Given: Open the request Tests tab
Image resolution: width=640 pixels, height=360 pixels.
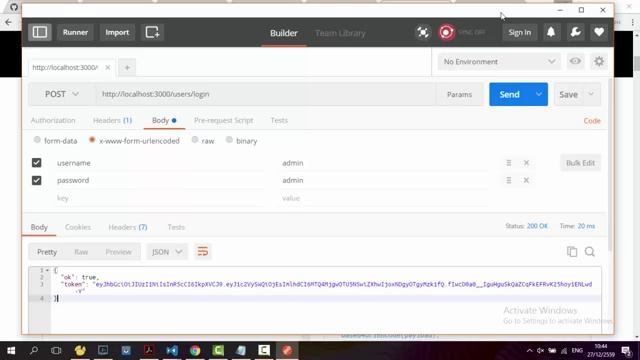Looking at the screenshot, I should [279, 120].
